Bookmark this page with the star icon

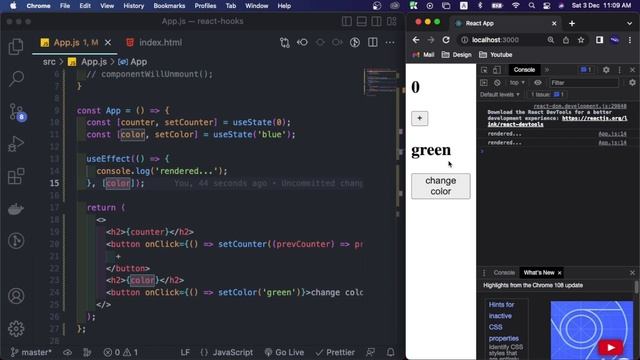(581, 40)
